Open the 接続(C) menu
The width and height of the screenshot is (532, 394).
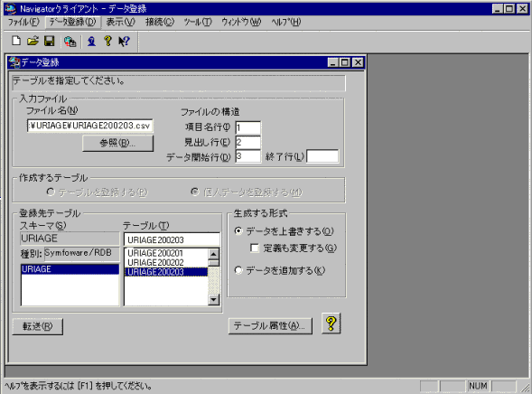[160, 22]
